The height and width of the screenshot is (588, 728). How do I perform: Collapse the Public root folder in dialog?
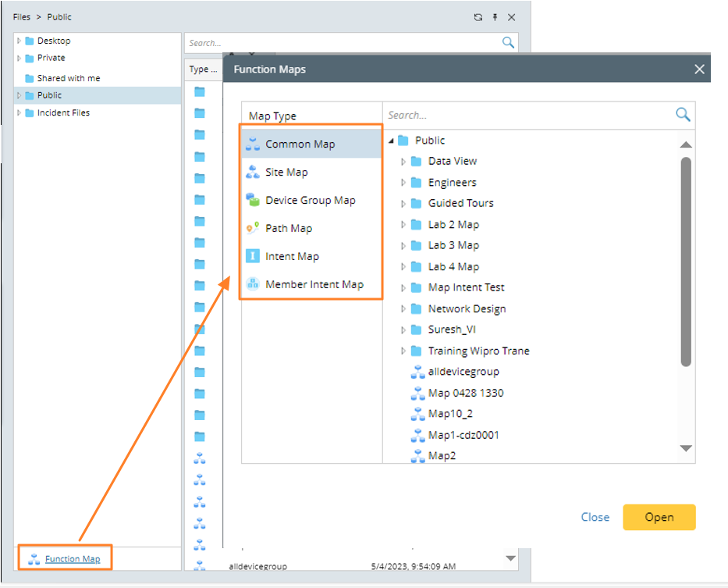point(390,141)
